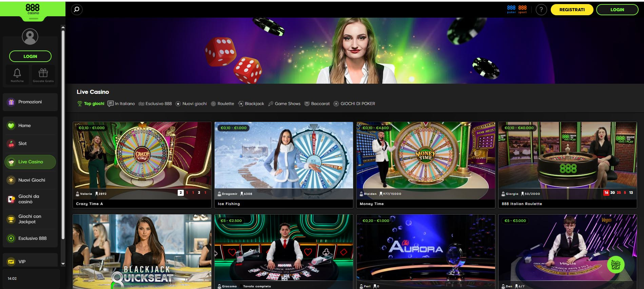This screenshot has height=289, width=644.
Task: Click the Home heart icon
Action: click(11, 126)
